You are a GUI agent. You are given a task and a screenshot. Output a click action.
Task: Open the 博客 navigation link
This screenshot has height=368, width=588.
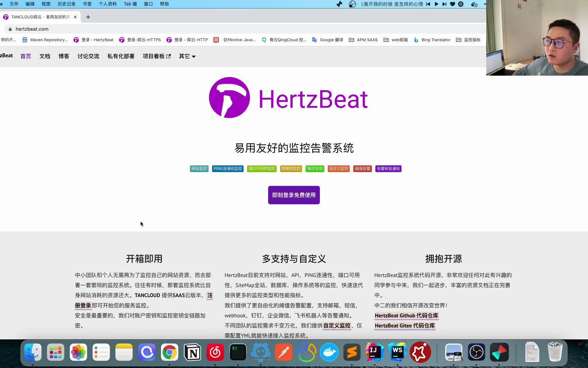click(64, 56)
